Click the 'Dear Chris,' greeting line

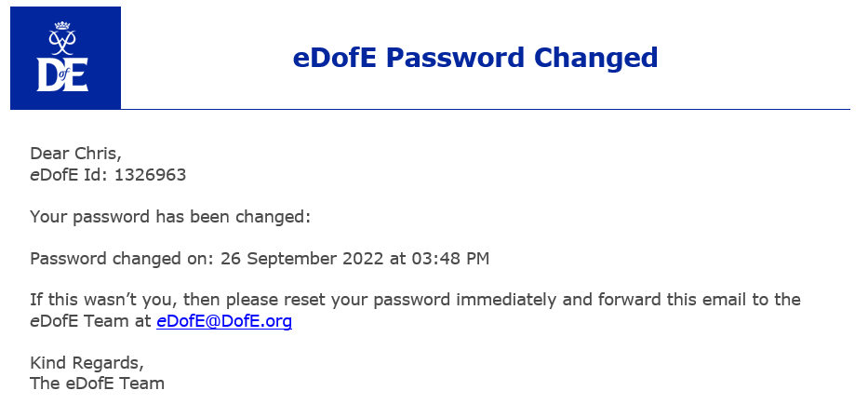click(x=76, y=154)
